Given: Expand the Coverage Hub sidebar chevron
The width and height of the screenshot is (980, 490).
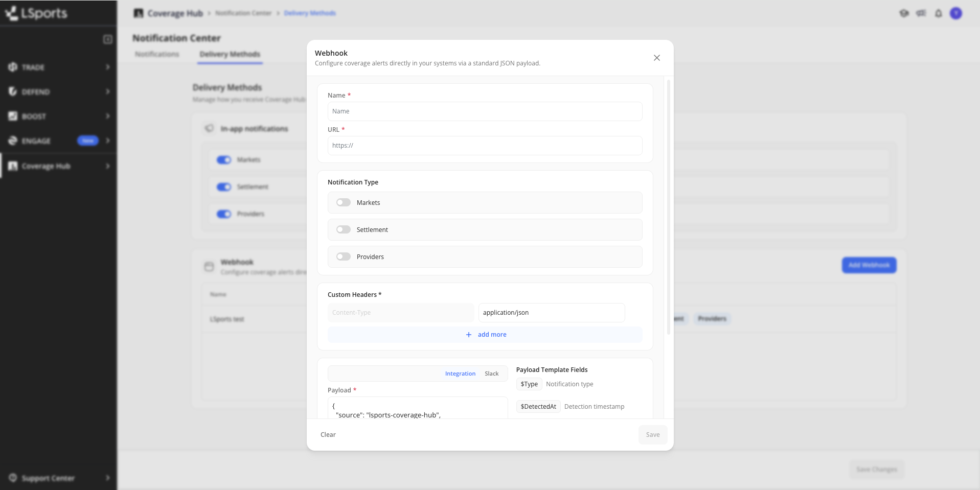Looking at the screenshot, I should coord(108,166).
